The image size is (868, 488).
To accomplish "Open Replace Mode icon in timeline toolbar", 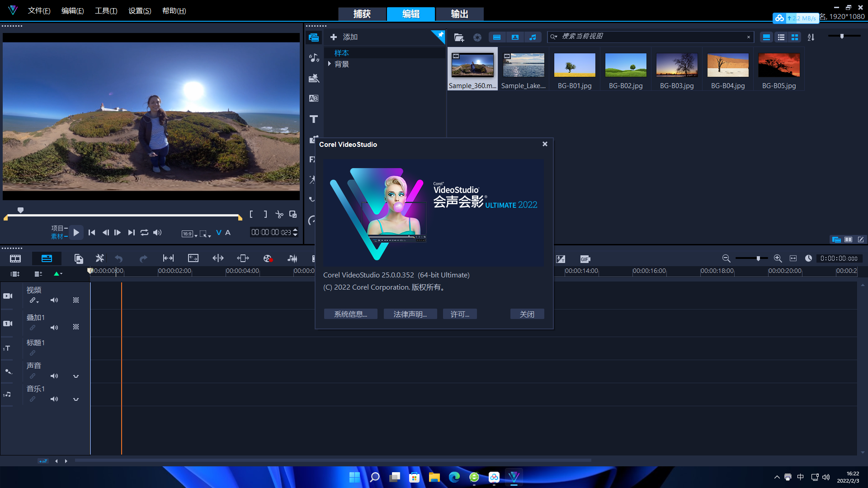I will [79, 258].
